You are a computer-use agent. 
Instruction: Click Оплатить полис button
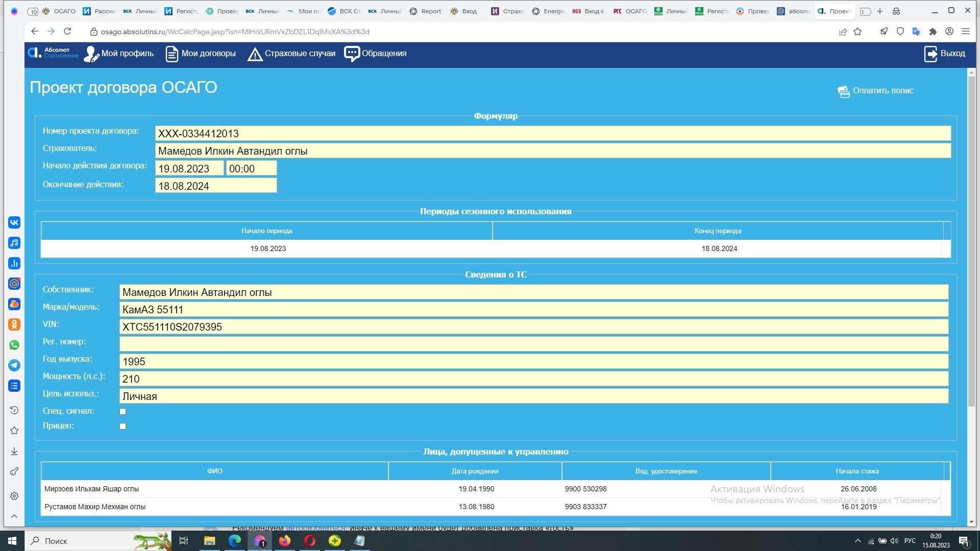(x=875, y=91)
